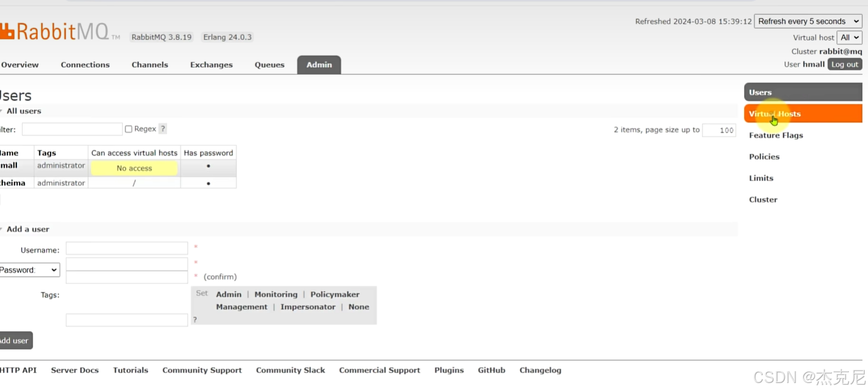Screen dimensions: 868x392
Task: Click the Tags input field
Action: click(x=127, y=320)
